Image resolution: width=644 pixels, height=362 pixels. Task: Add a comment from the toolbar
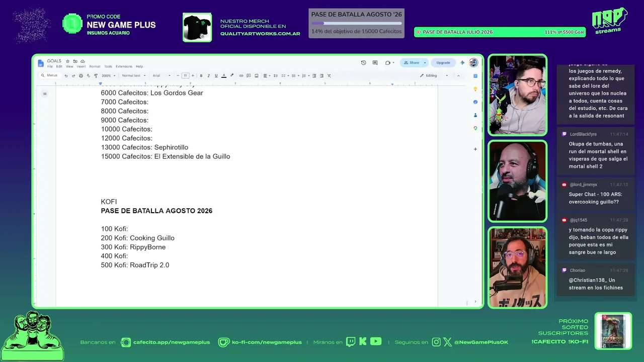click(249, 76)
